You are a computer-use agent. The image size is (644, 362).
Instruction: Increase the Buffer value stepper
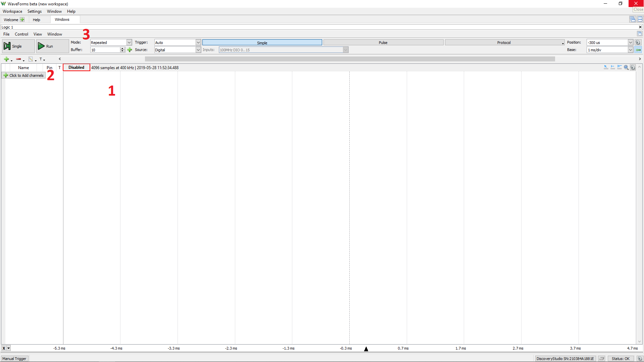(x=122, y=48)
